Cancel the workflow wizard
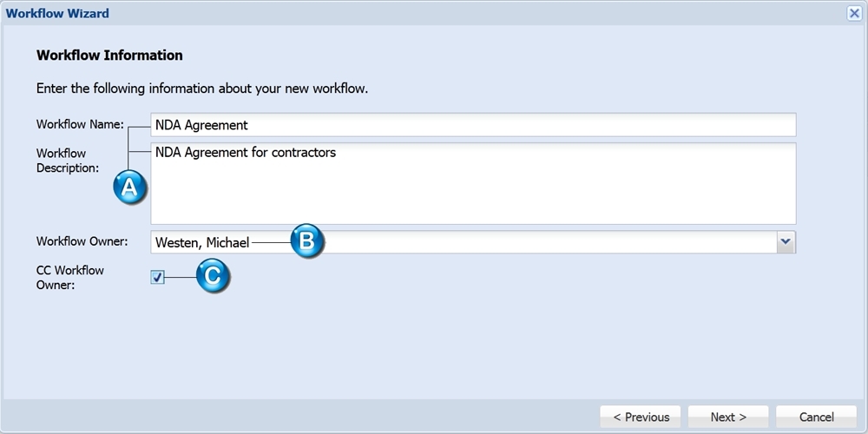The width and height of the screenshot is (868, 434). pos(817,417)
